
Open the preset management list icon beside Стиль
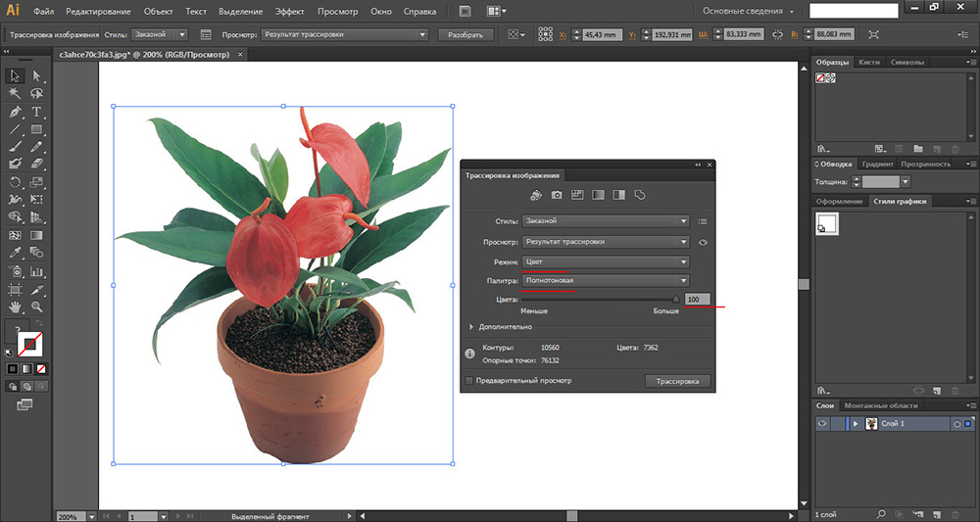(703, 221)
